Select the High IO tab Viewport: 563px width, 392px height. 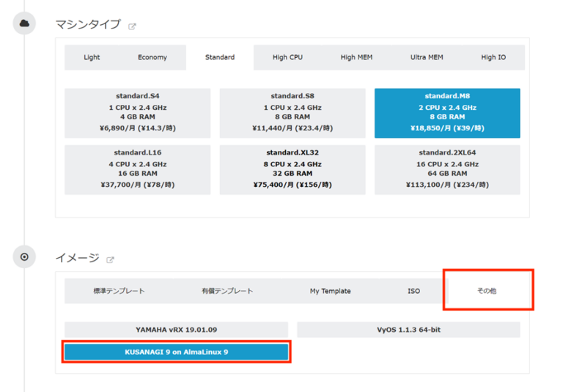(x=493, y=57)
